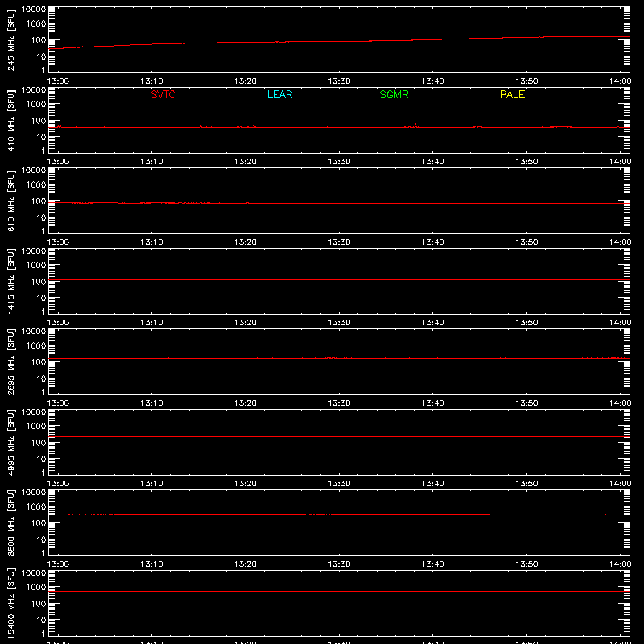The width and height of the screenshot is (644, 644).
Task: Click the 100 y-axis label of the 4995 MHz plot
Action: [x=39, y=443]
